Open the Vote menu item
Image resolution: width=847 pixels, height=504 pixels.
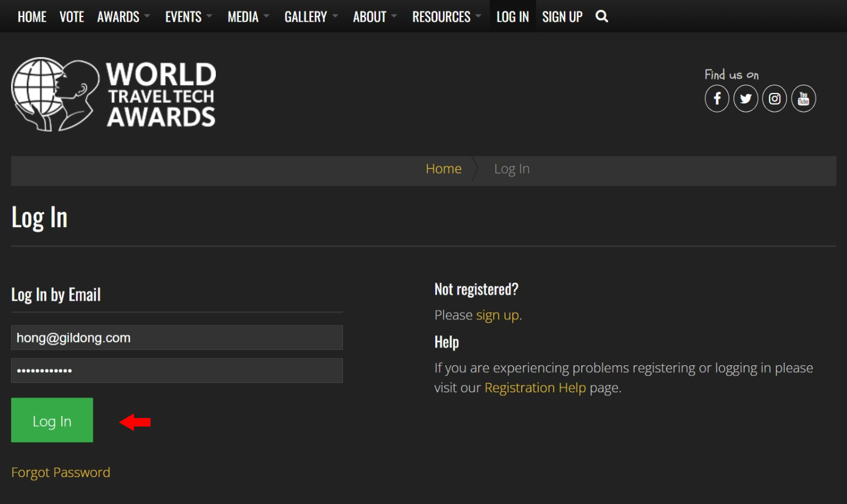[x=72, y=16]
